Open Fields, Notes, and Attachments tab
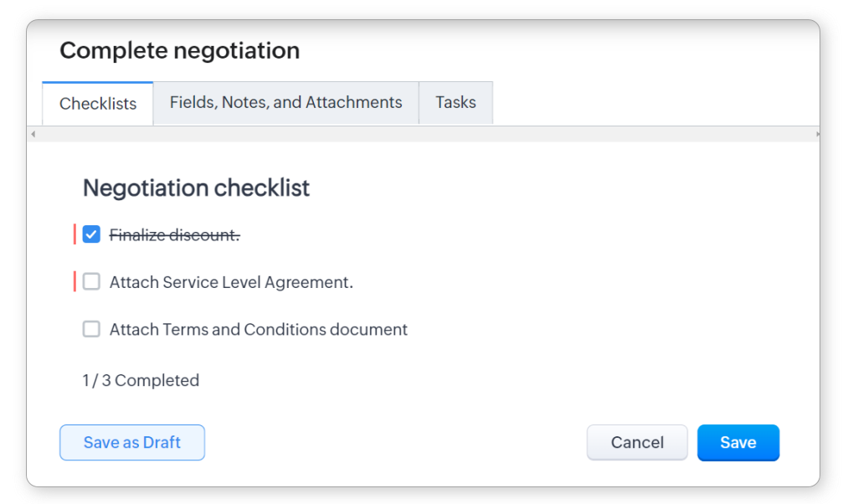This screenshot has width=843, height=504. (285, 103)
